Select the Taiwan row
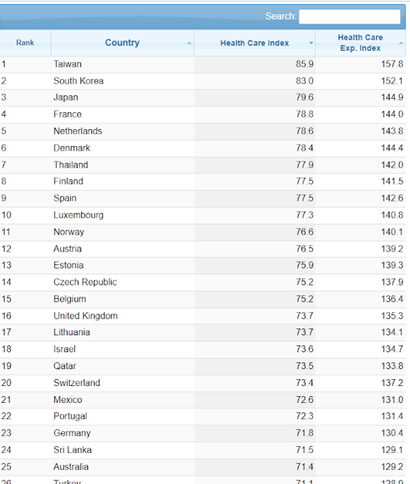The width and height of the screenshot is (410, 484). [203, 64]
